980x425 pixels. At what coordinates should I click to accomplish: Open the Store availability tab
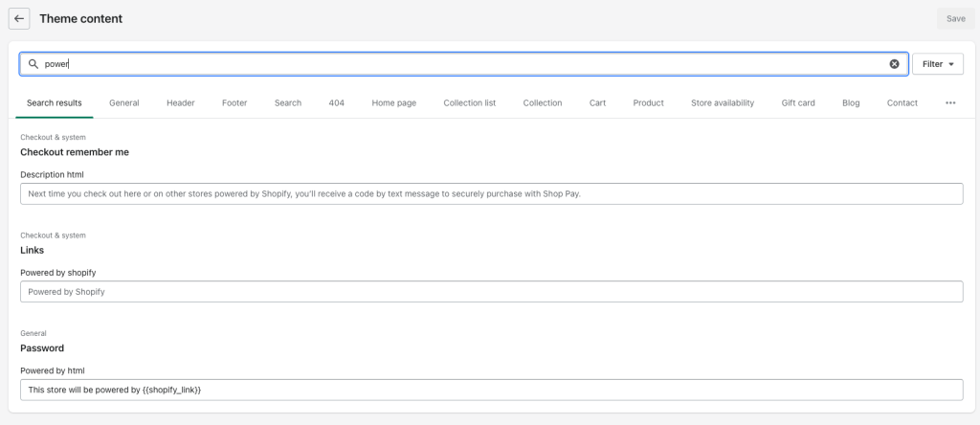click(723, 103)
